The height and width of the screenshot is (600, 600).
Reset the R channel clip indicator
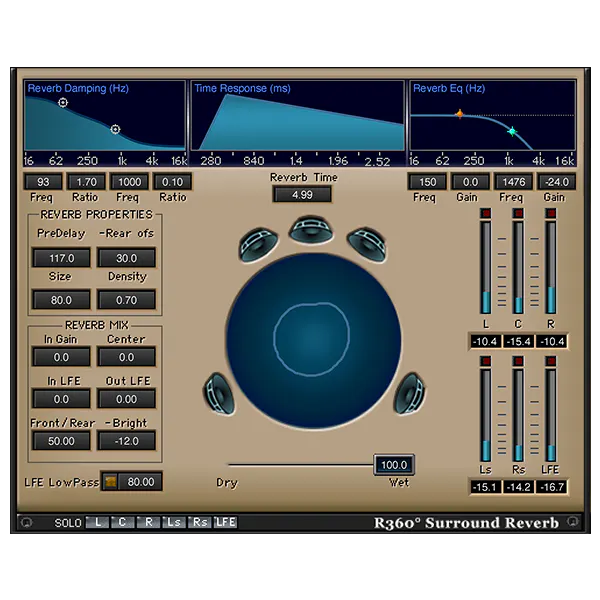(x=551, y=213)
